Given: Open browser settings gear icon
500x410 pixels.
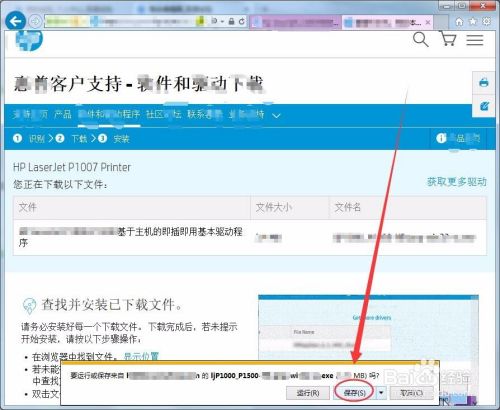Looking at the screenshot, I should (487, 22).
